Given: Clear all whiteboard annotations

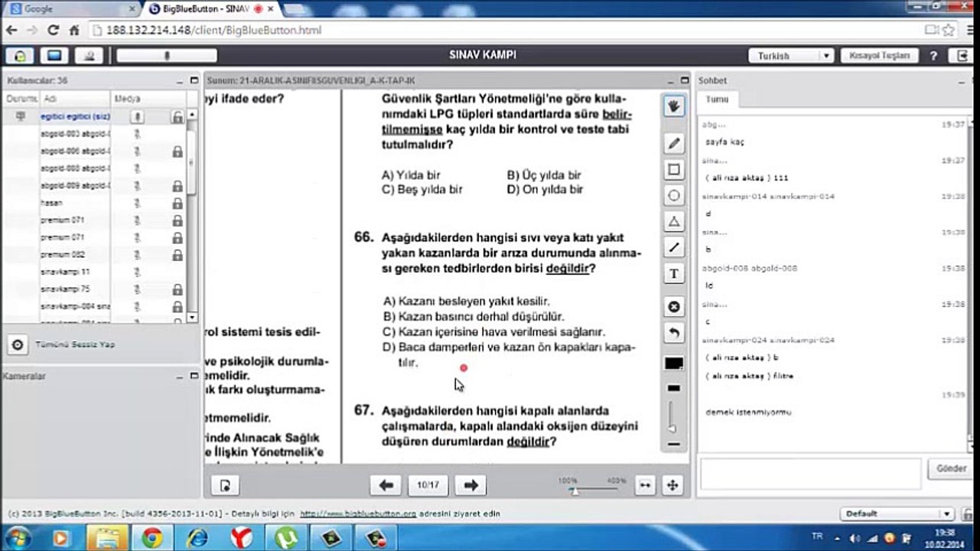Looking at the screenshot, I should point(674,307).
